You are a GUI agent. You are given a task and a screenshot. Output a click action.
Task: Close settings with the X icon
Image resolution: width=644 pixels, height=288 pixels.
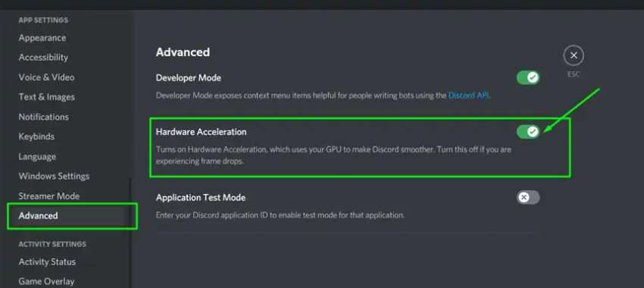coord(574,55)
